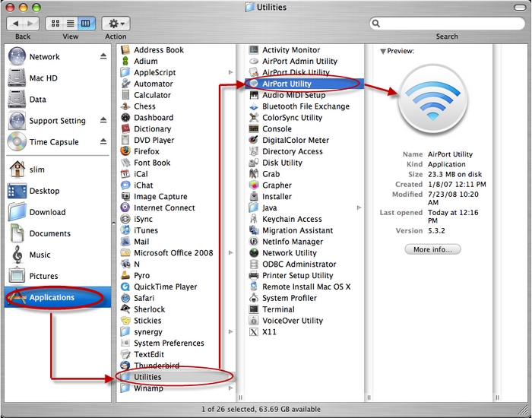Expand the synergy folder arrow
The height and width of the screenshot is (418, 532).
[x=231, y=331]
